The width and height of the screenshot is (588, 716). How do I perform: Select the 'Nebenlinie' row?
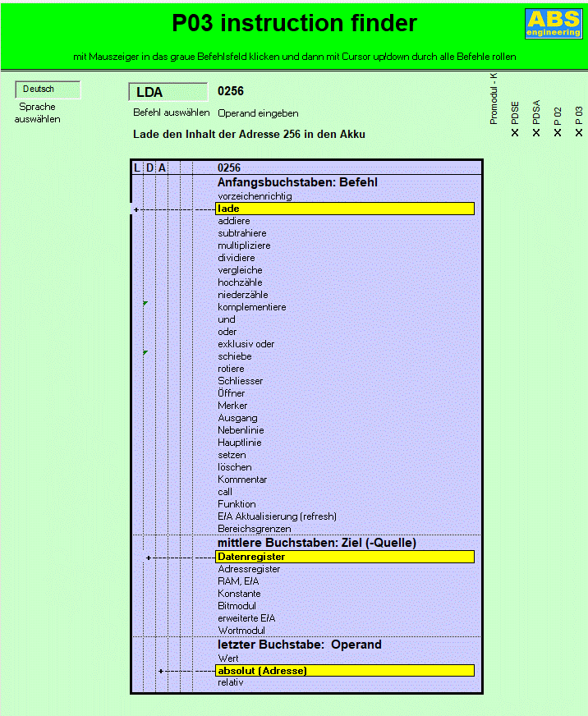coord(241,430)
